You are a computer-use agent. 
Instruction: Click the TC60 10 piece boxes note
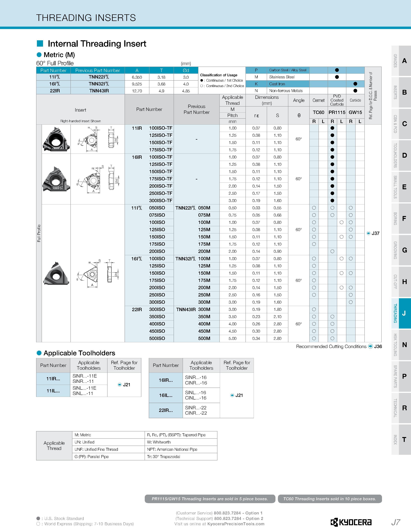(x=330, y=499)
